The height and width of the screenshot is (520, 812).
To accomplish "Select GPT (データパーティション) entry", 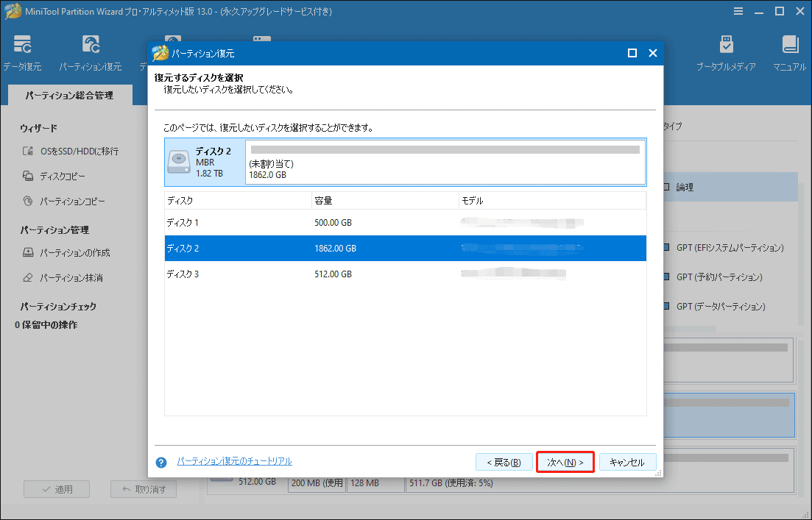I will coord(721,306).
